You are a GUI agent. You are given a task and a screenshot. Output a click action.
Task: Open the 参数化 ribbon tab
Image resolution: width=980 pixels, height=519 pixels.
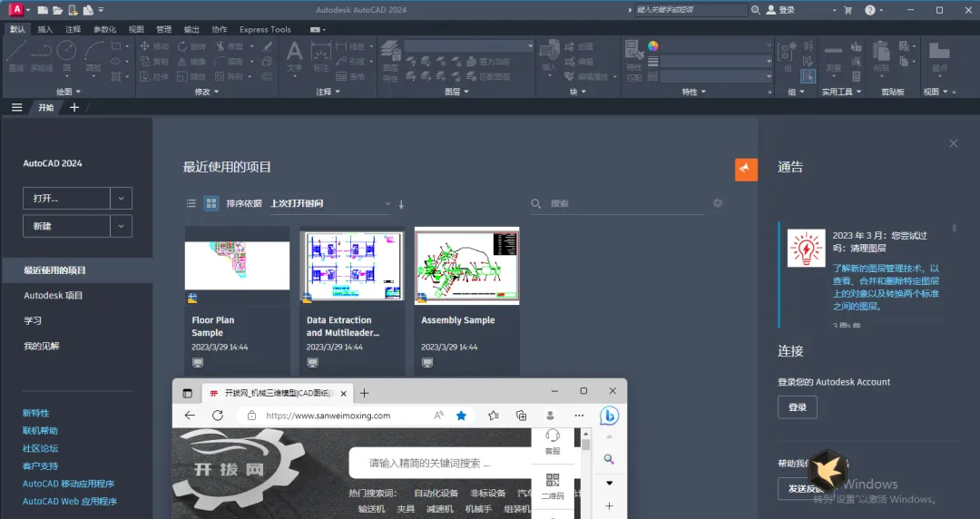(x=104, y=29)
